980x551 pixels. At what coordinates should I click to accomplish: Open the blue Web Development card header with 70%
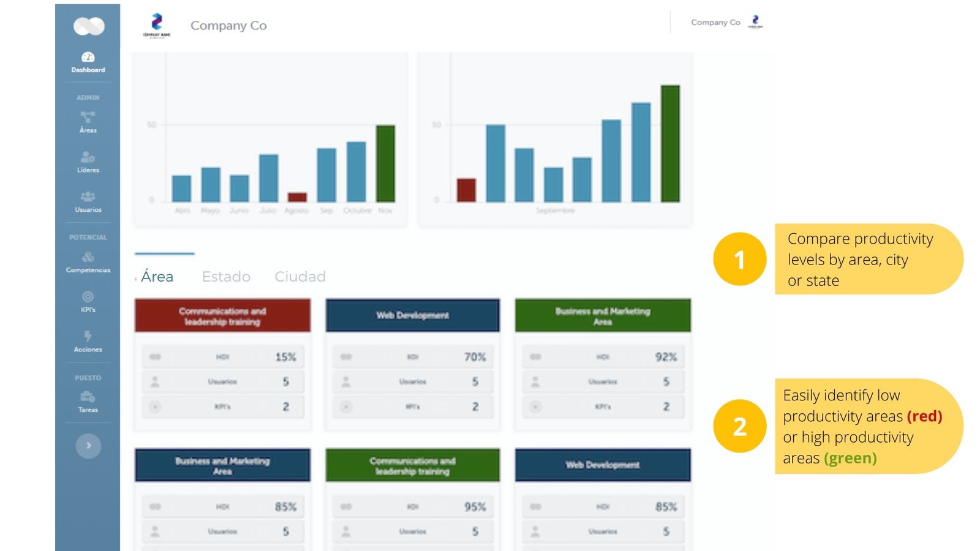point(412,316)
